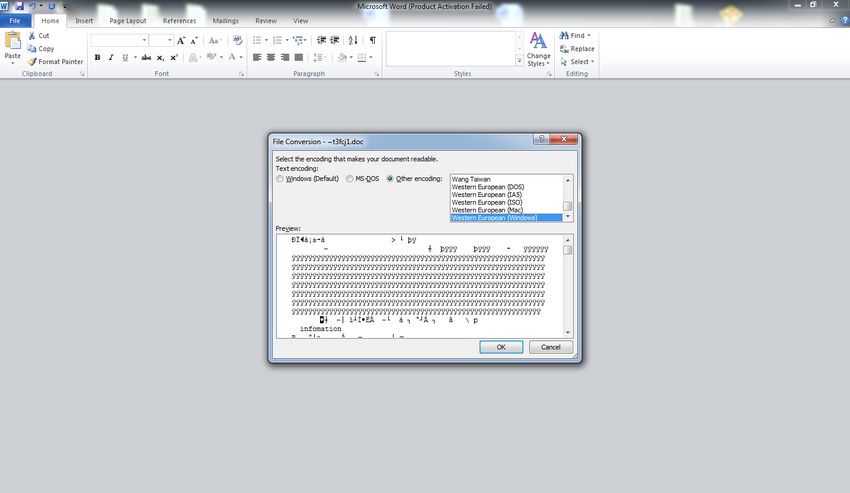The image size is (850, 493).
Task: Switch to the View tab
Action: [301, 21]
